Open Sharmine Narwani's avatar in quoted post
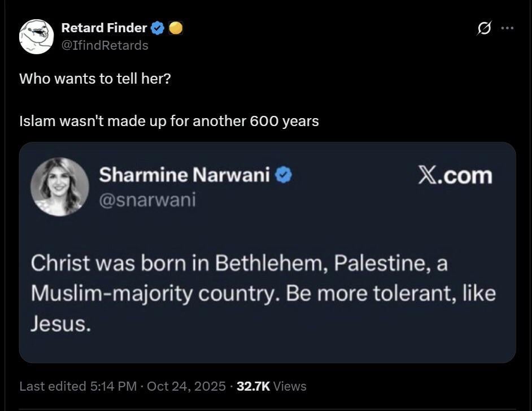The image size is (532, 411). click(x=59, y=187)
